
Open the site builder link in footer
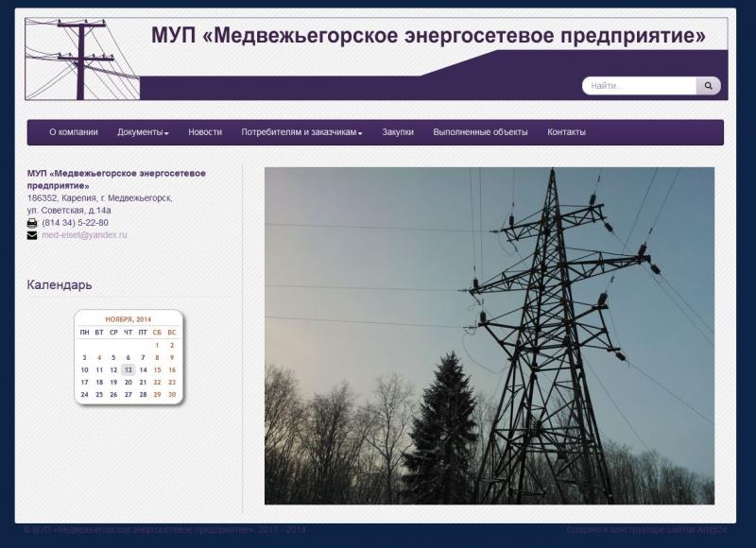coord(646,530)
